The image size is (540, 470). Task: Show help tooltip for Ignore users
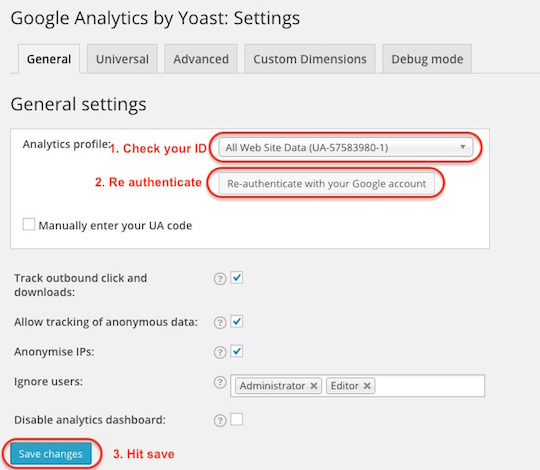(x=220, y=382)
